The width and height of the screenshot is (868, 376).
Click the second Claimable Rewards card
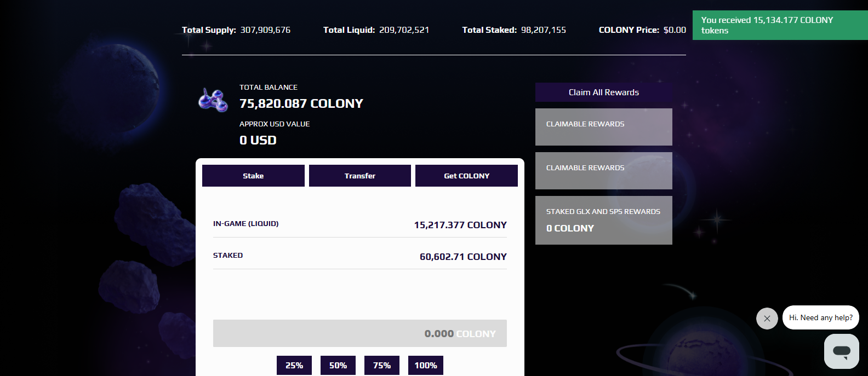(x=604, y=171)
